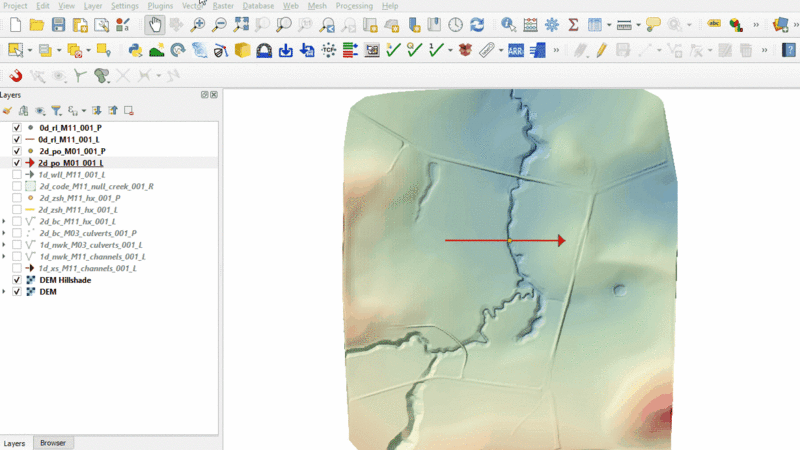800x450 pixels.
Task: Expand the 2d_bc_M11_hx_001_L layer
Action: [5, 221]
